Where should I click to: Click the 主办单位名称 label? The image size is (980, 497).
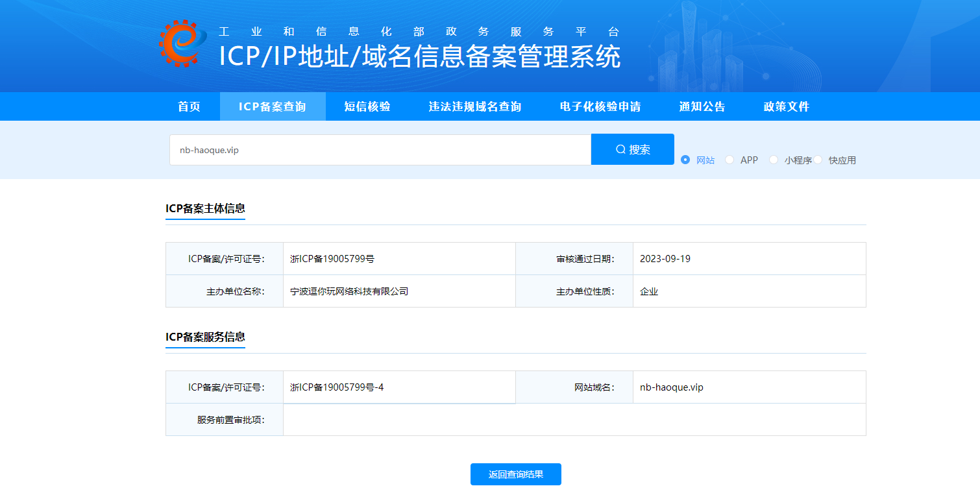tap(236, 291)
